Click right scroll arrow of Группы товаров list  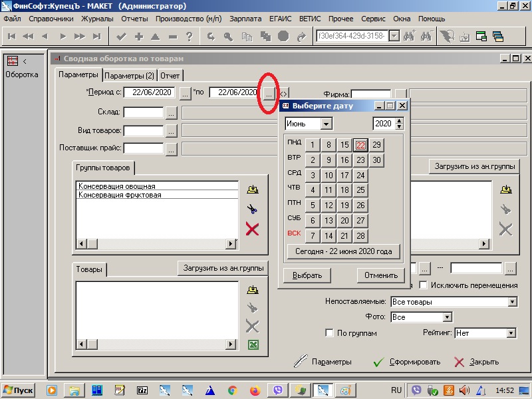pyautogui.click(x=231, y=243)
